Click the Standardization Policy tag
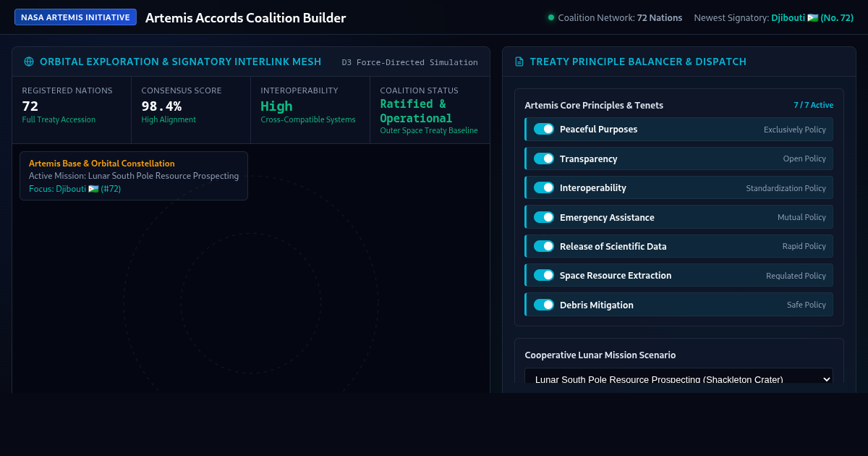Viewport: 868px width, 456px height. click(786, 188)
